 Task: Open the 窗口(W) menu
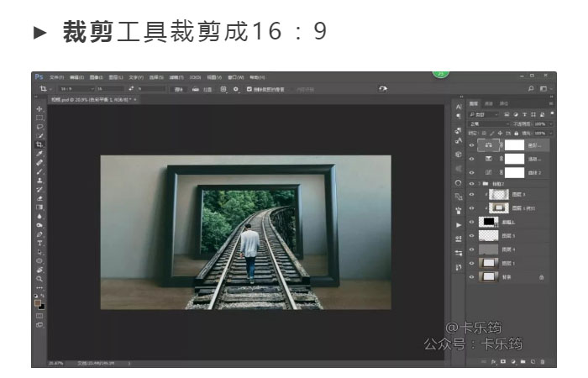pos(236,77)
